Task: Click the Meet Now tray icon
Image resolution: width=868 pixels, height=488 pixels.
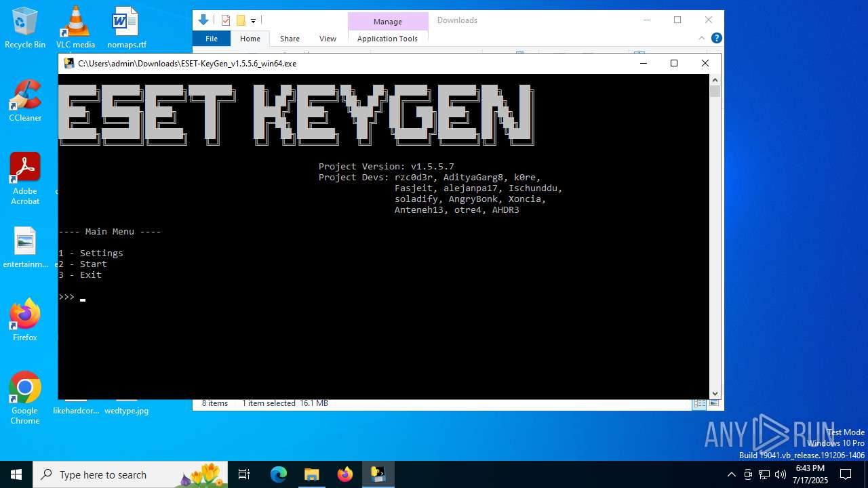Action: pyautogui.click(x=748, y=474)
